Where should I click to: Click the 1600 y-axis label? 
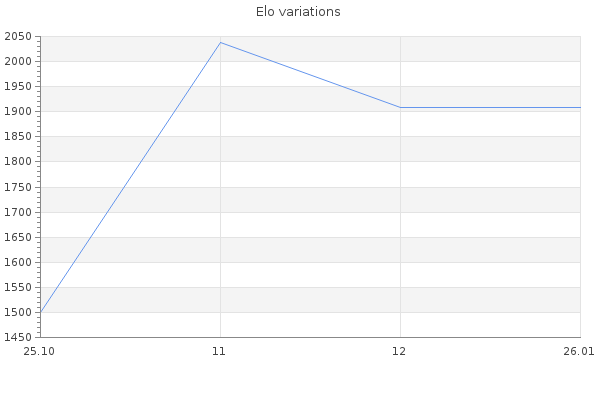click(18, 262)
